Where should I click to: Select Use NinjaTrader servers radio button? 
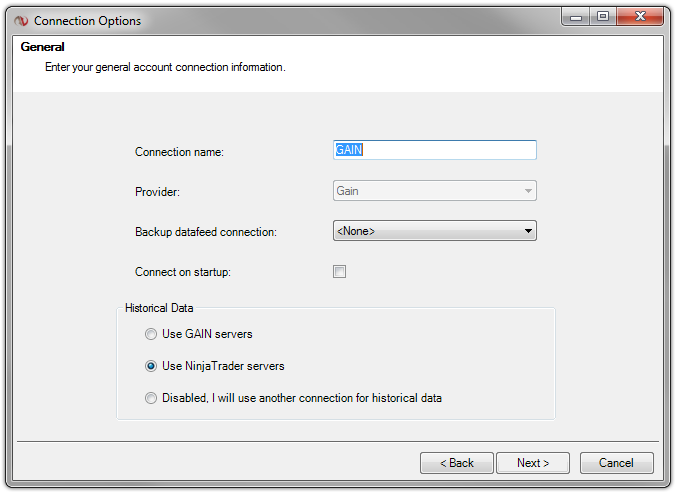[x=151, y=366]
